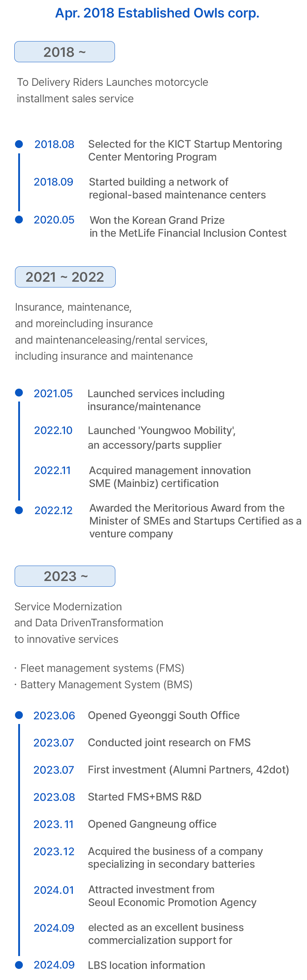Click the First investment (Alumni Partners, 42dot) text
Screen dimensions: 307x980
click(x=188, y=770)
